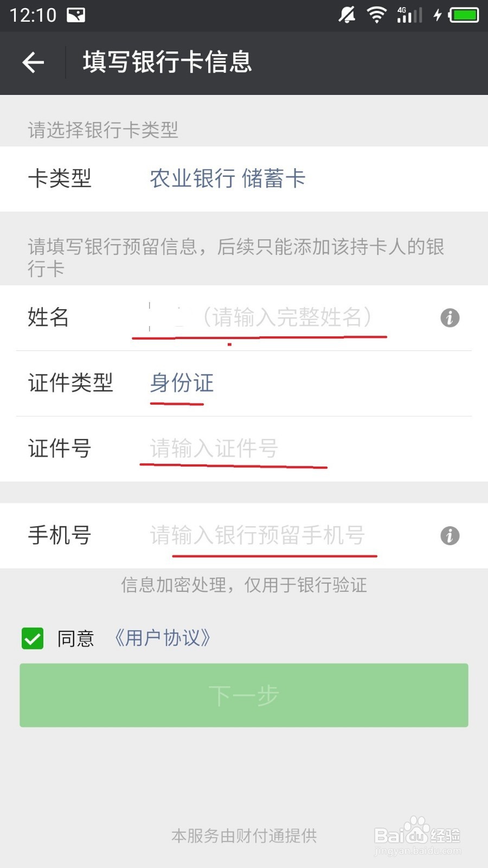Tap the picture notification icon next to the clock

click(76, 15)
